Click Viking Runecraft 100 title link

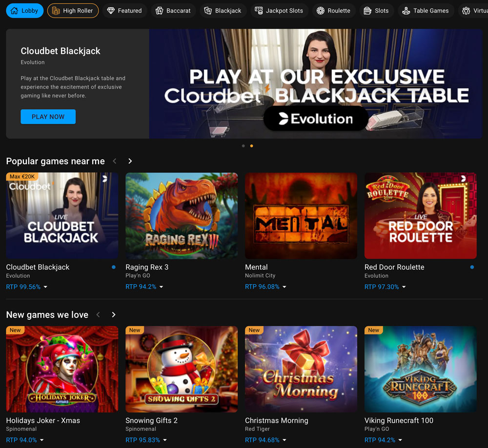coord(399,420)
